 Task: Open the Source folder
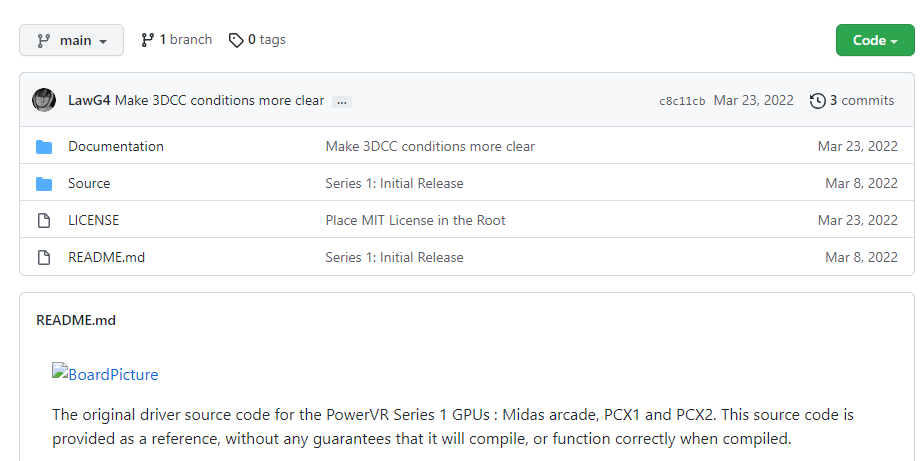[89, 184]
